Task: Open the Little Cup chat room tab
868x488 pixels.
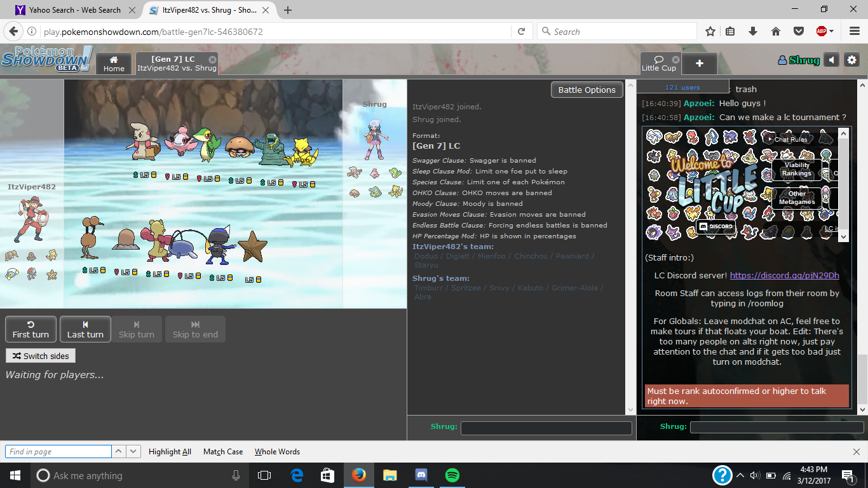Action: pyautogui.click(x=659, y=64)
